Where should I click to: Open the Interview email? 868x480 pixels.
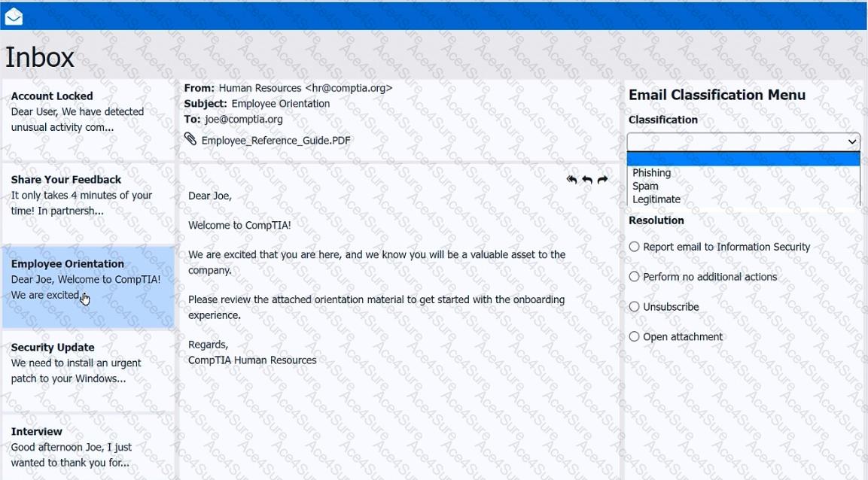click(x=88, y=447)
